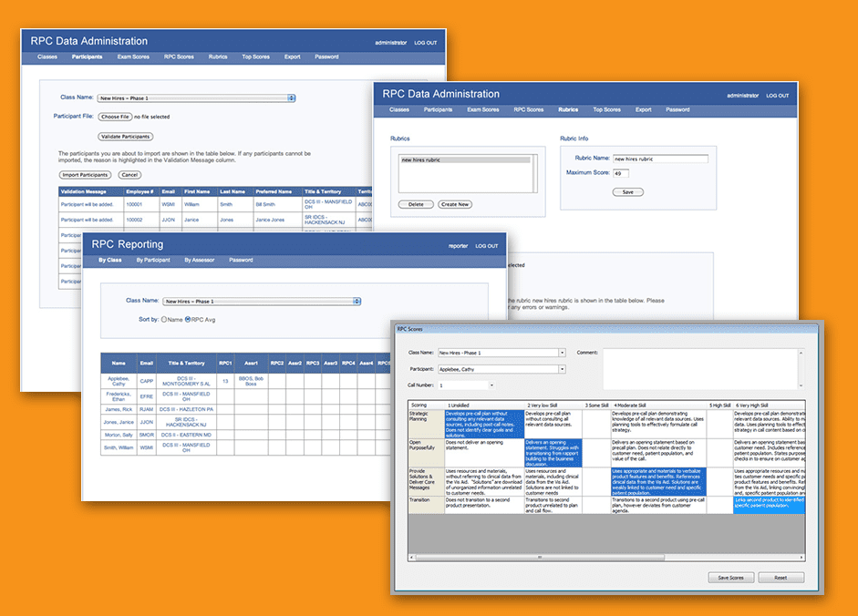The height and width of the screenshot is (616, 858).
Task: Open Exam Scores tab in the rubric admin window
Action: [482, 110]
